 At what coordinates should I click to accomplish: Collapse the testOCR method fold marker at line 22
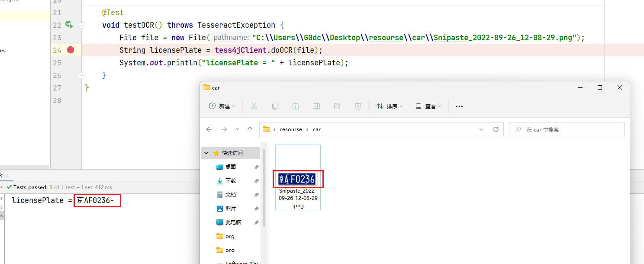81,25
